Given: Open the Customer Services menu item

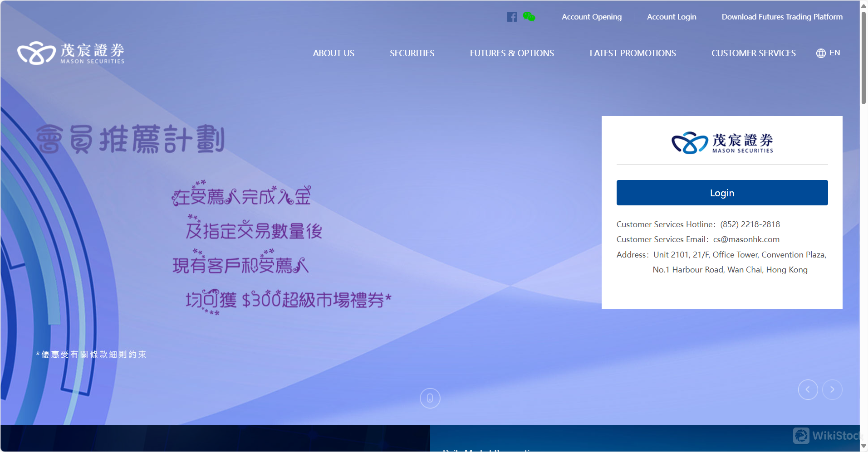Looking at the screenshot, I should pos(753,53).
